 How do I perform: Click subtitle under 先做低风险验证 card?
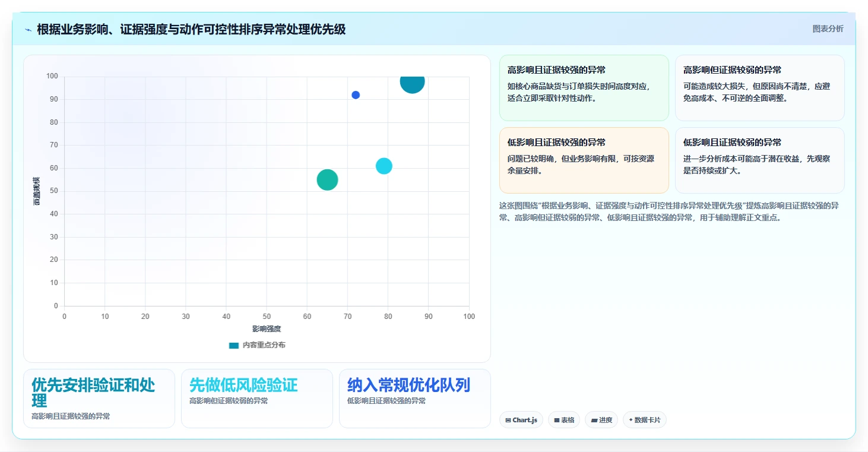pos(229,401)
